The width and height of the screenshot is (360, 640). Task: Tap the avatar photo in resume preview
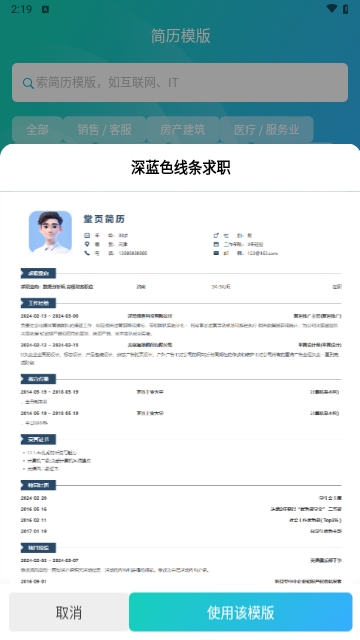pos(50,232)
